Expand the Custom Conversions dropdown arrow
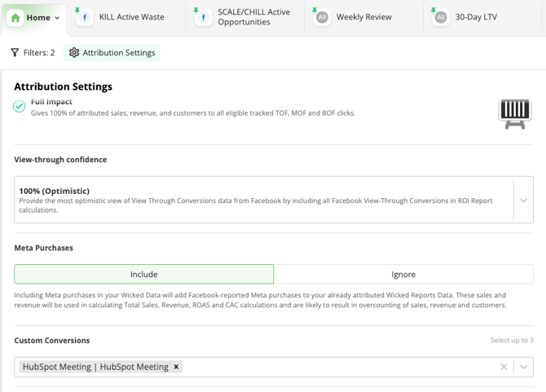This screenshot has height=392, width=546. (x=523, y=367)
